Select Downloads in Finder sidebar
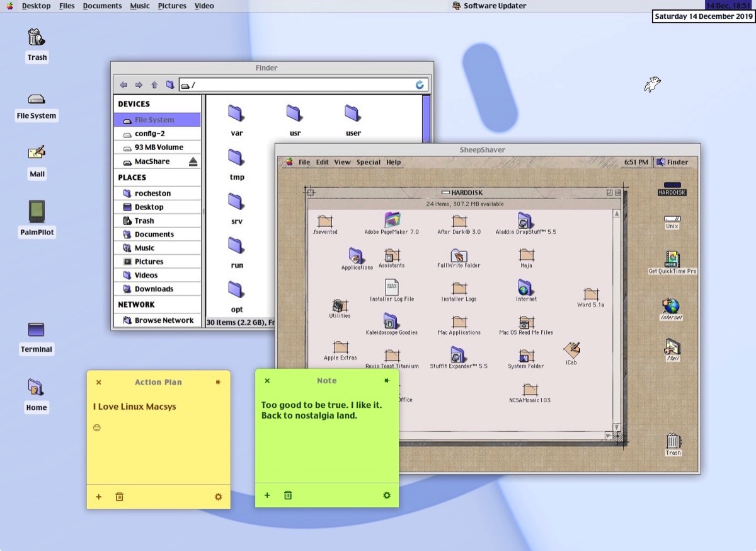 click(x=154, y=289)
